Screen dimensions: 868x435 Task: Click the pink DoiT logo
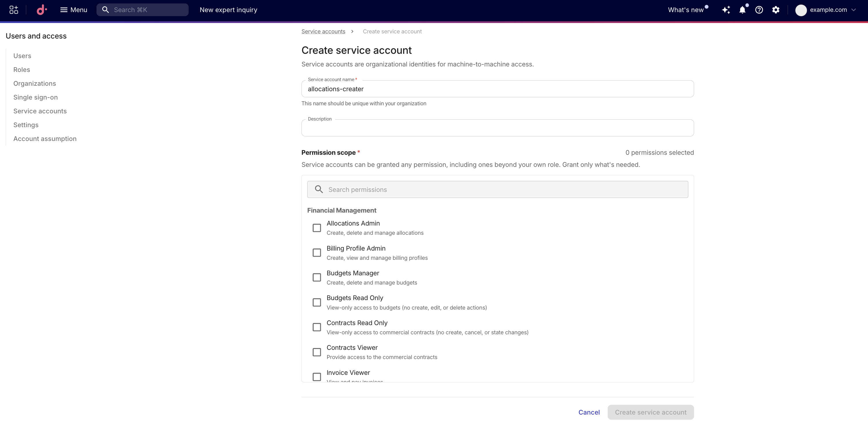coord(41,10)
